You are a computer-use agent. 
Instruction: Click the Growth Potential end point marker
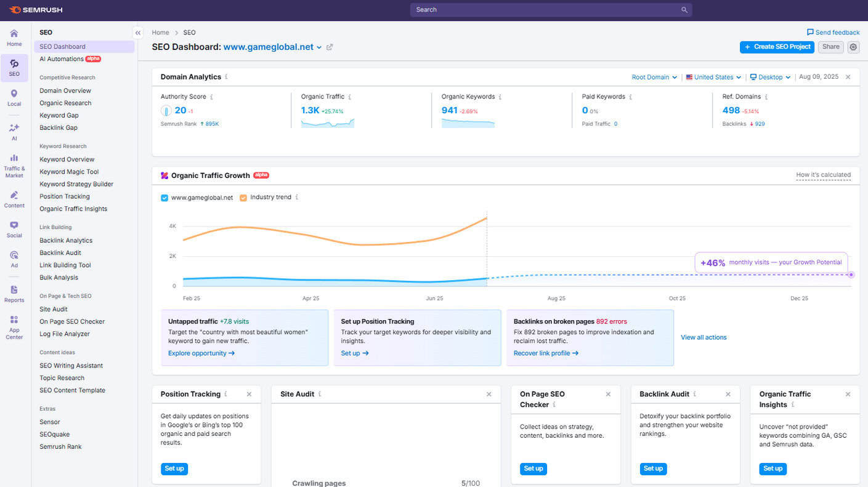(851, 275)
